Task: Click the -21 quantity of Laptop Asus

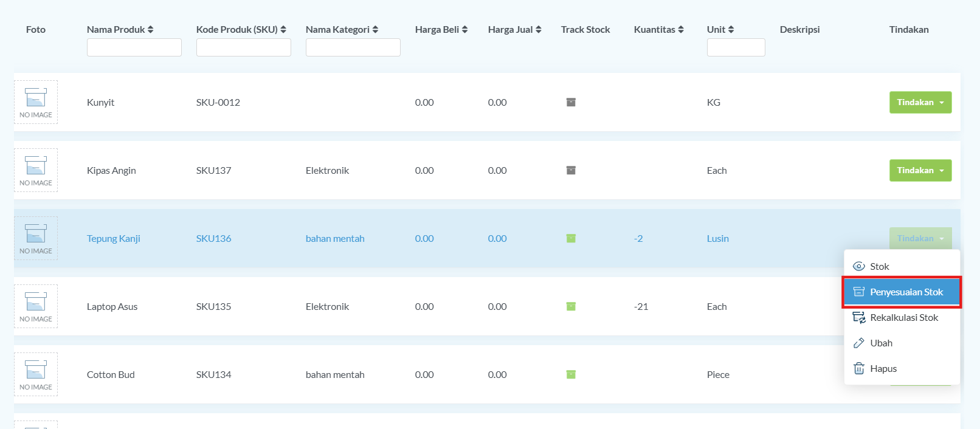Action: click(641, 306)
